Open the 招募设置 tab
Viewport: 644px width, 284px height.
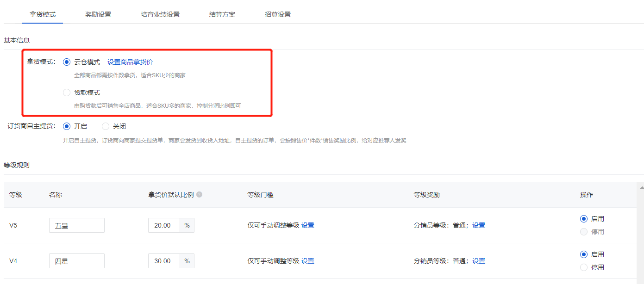(277, 14)
